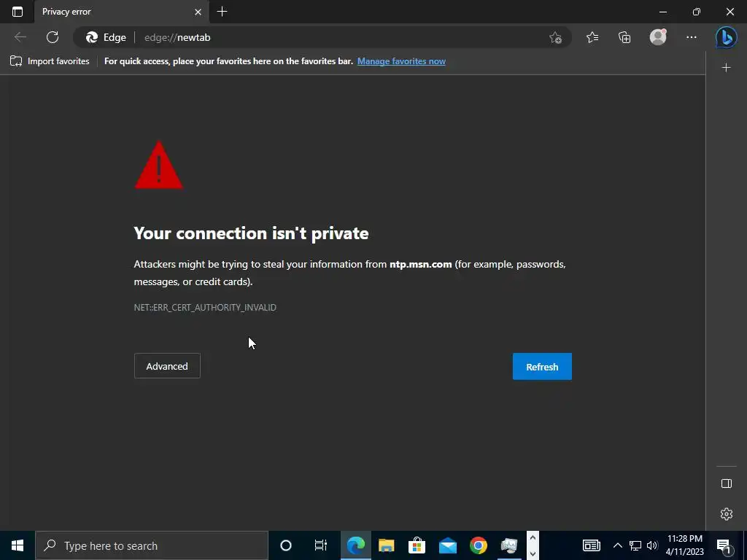747x560 pixels.
Task: Follow the Manage favorites now link
Action: pos(402,61)
